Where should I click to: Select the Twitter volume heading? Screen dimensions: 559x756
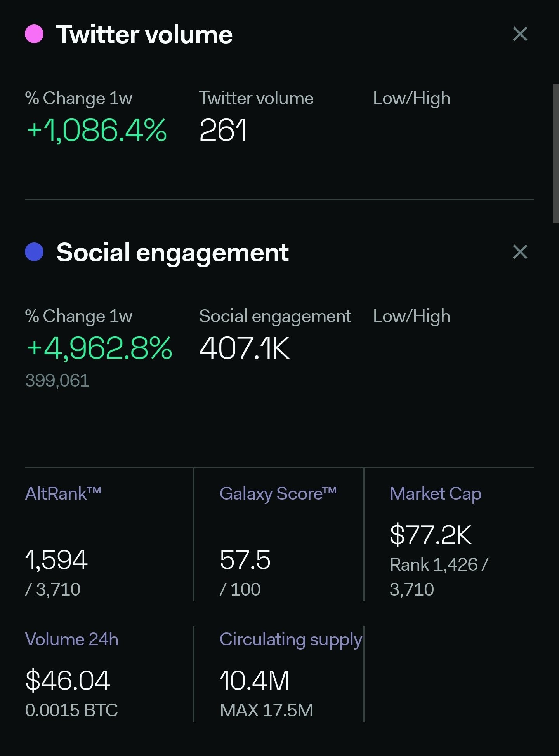tap(144, 34)
